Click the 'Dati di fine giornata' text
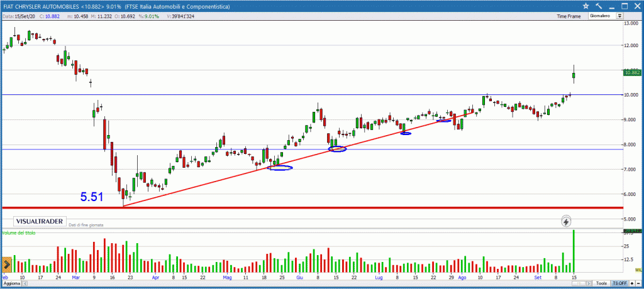 point(86,225)
